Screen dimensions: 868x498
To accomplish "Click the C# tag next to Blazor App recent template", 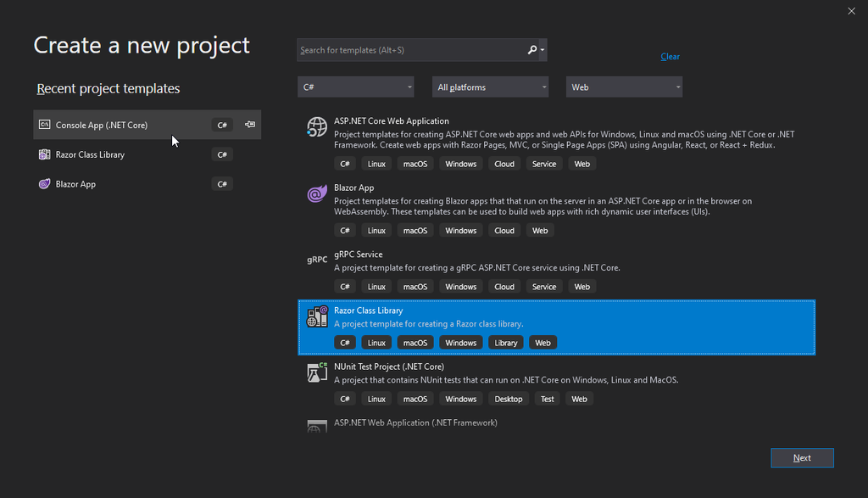I will [x=222, y=184].
